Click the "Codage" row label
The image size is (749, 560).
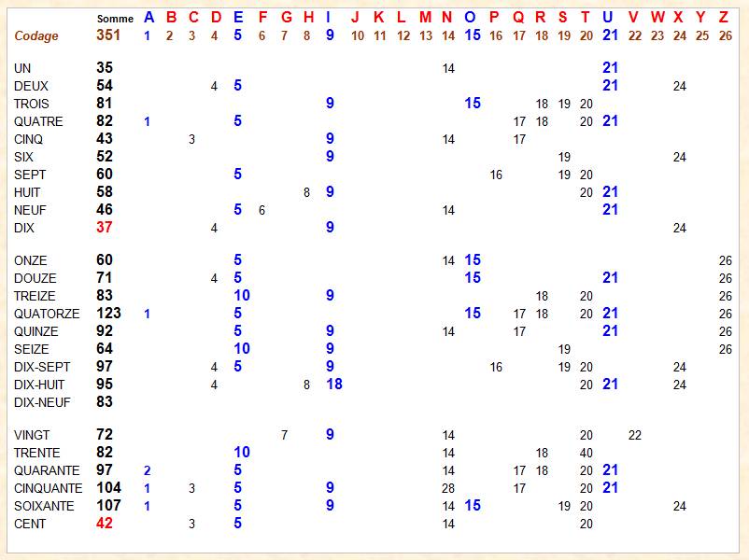coord(36,35)
